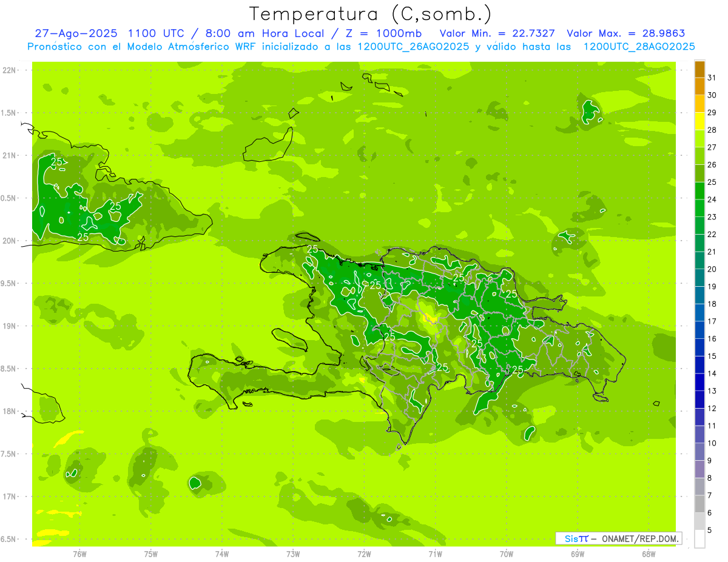Click the 68W longitude label

(649, 554)
